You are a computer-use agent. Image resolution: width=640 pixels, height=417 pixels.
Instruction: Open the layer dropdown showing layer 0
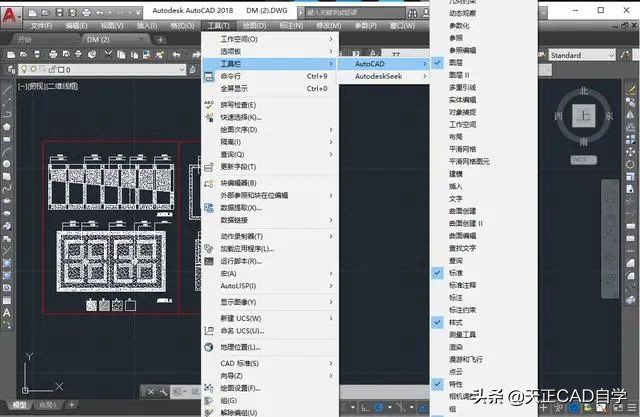click(x=102, y=70)
